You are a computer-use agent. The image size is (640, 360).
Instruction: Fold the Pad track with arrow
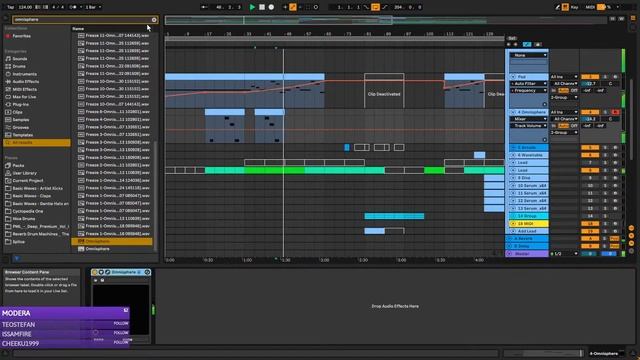[513, 77]
